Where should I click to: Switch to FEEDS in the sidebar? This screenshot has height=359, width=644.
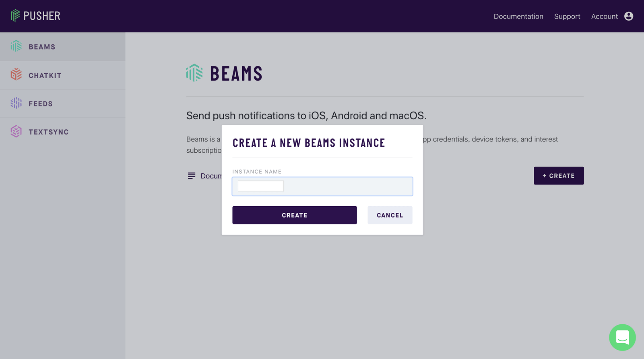pyautogui.click(x=41, y=103)
